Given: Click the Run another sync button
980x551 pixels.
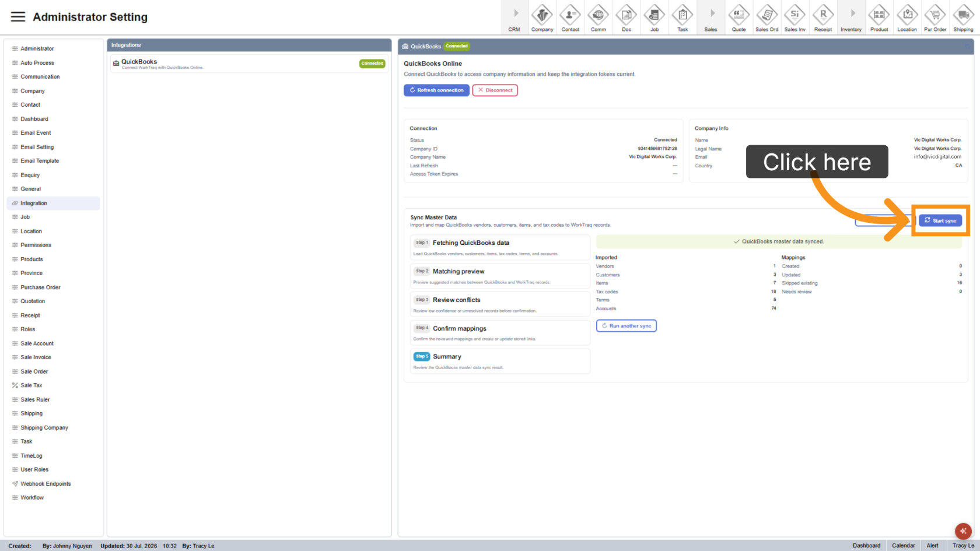Looking at the screenshot, I should pos(626,326).
